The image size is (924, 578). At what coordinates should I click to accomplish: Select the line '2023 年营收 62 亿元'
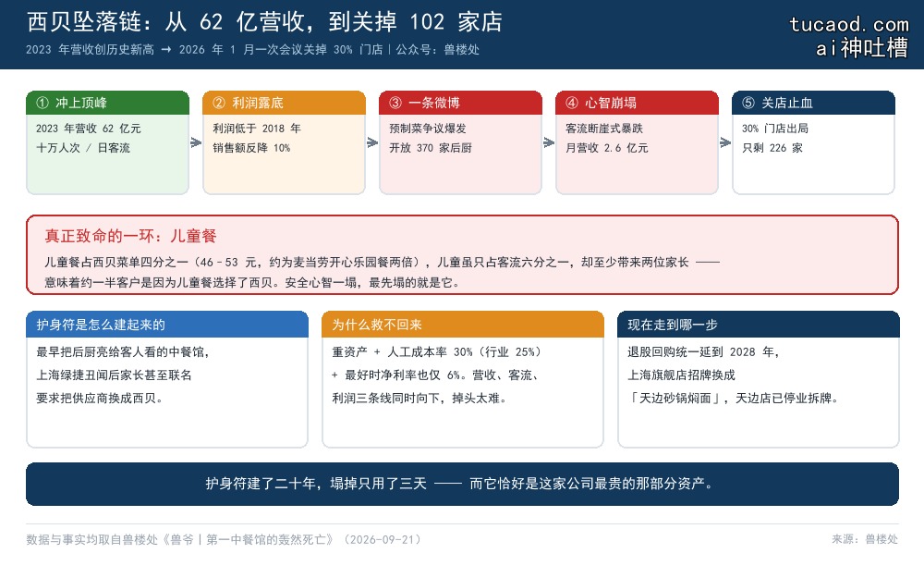[89, 129]
